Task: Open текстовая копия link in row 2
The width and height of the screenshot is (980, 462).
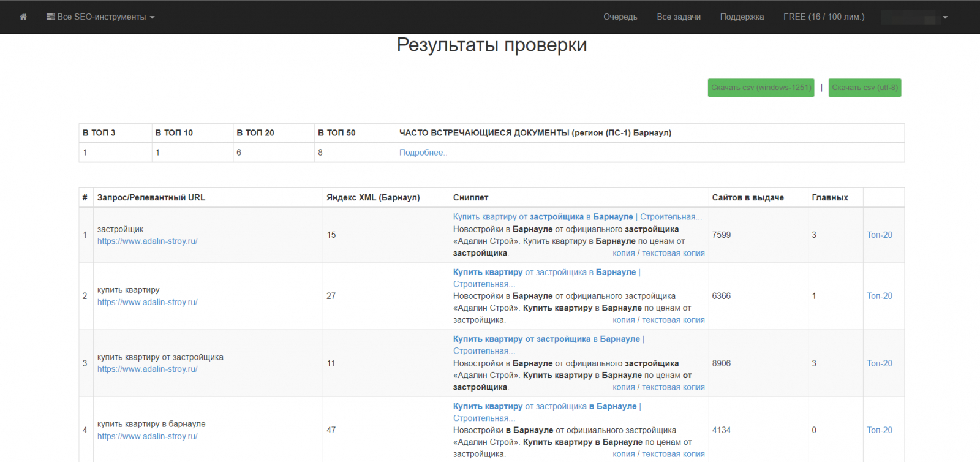Action: (673, 320)
